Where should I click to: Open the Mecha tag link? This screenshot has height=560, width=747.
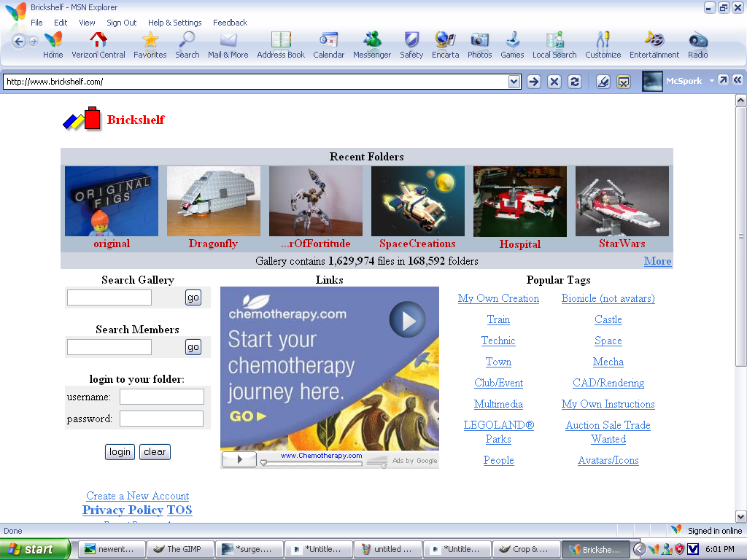point(608,362)
